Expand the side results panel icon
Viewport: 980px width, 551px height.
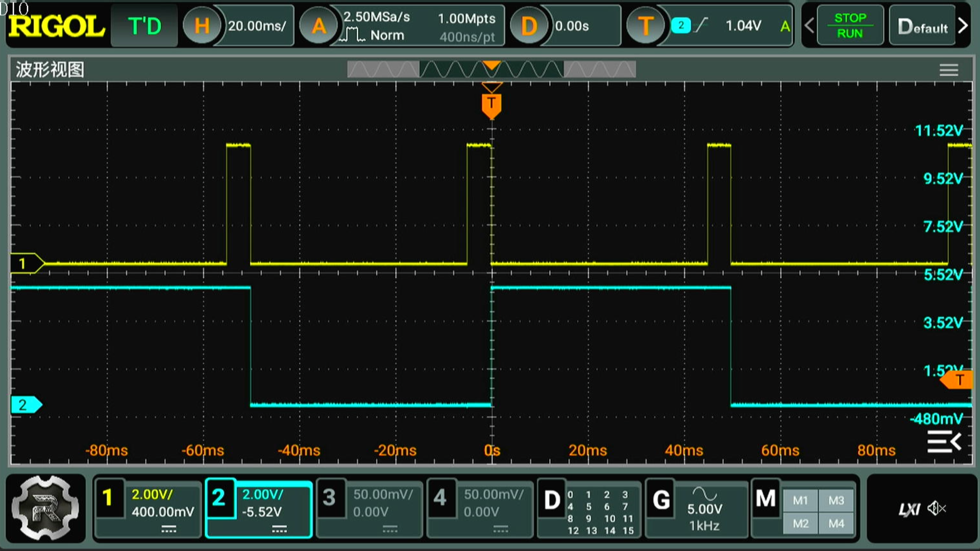(x=944, y=442)
